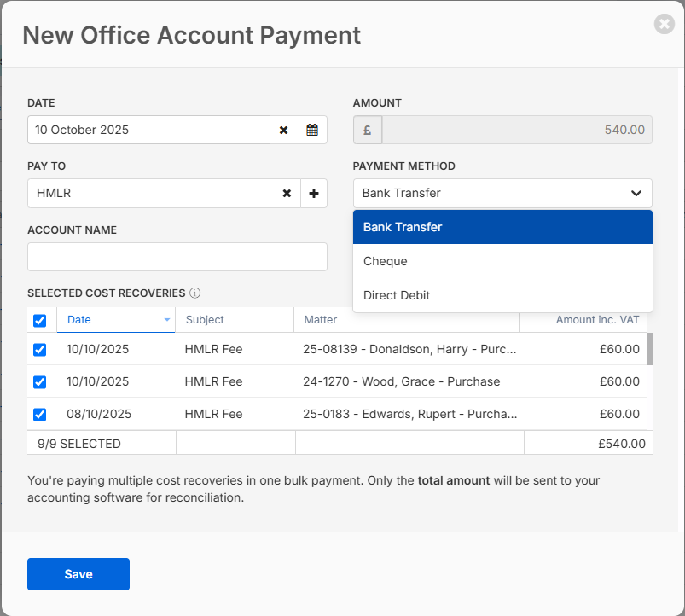The width and height of the screenshot is (685, 616).
Task: Close the New Office Account Payment dialog
Action: (664, 24)
